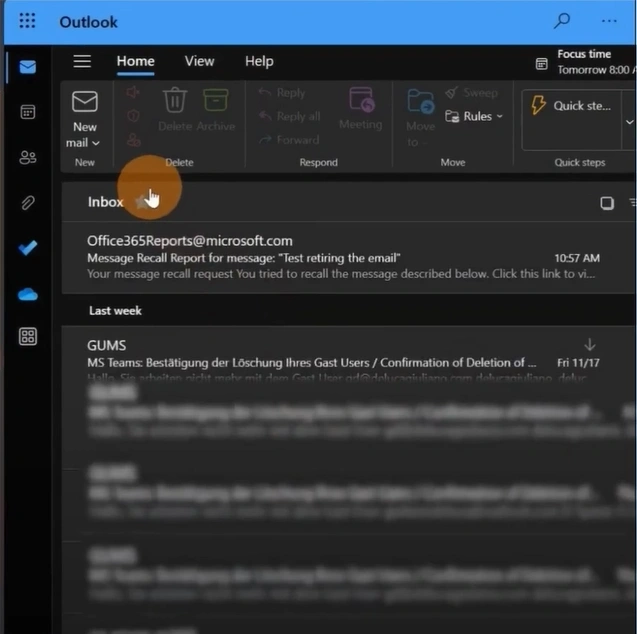Open the Office365Reports Message Recall Report email

click(x=349, y=257)
